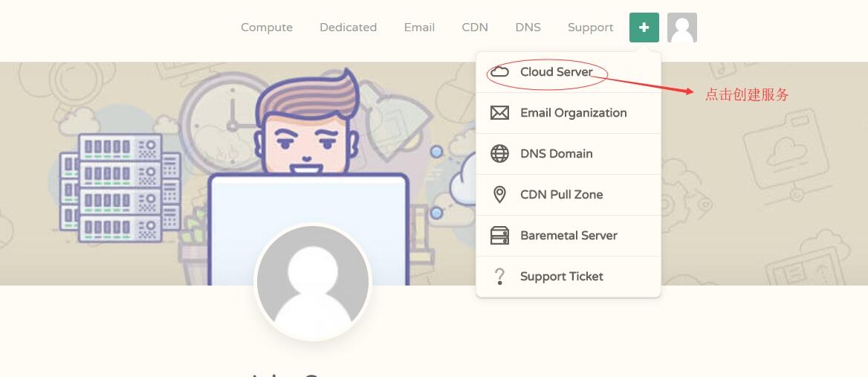Select DNS in the top navigation
This screenshot has width=868, height=377.
tap(528, 27)
